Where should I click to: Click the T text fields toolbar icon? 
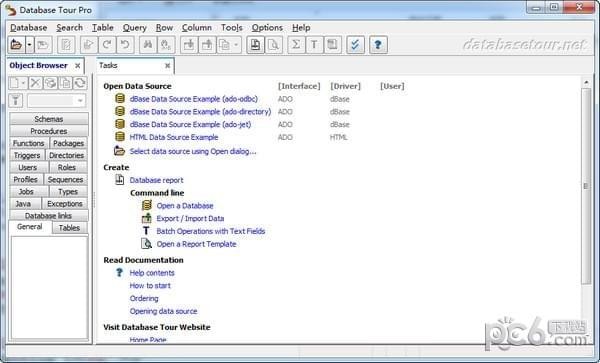point(314,45)
